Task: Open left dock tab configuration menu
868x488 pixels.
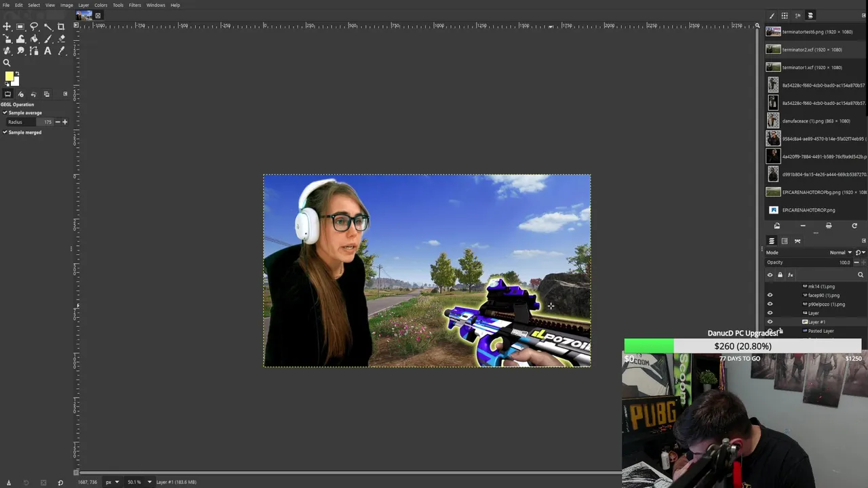Action: pos(65,94)
